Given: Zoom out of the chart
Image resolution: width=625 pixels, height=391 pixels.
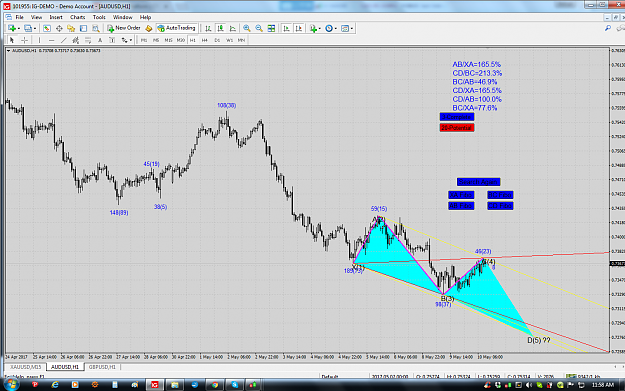Looking at the screenshot, I should (259, 28).
